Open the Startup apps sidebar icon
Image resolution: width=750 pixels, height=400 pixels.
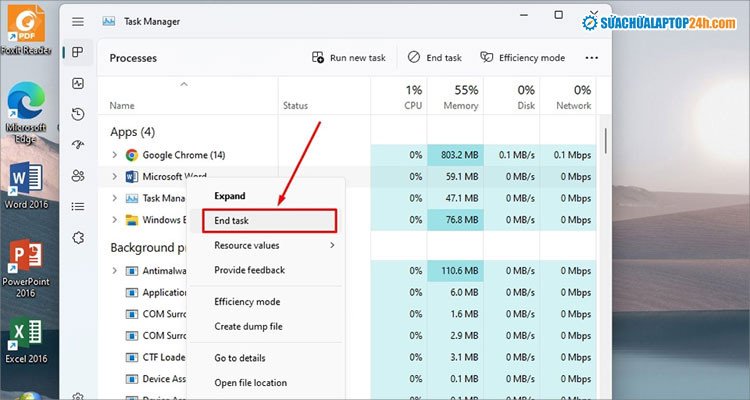(78, 145)
